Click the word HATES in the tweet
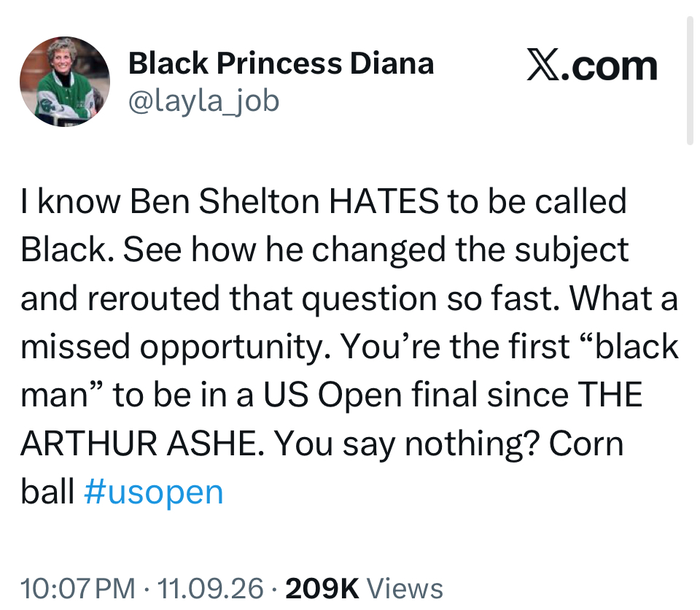 point(384,201)
